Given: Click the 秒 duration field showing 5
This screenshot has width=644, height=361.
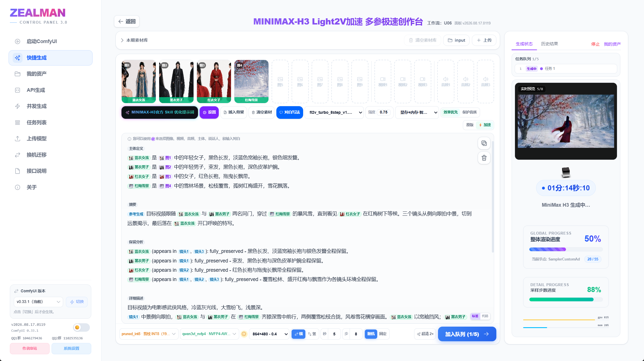Looking at the screenshot, I should [334, 334].
